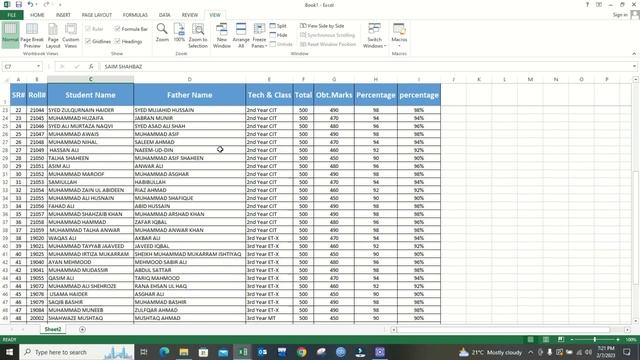
Task: Open Google Chrome from taskbar
Action: pos(302,352)
